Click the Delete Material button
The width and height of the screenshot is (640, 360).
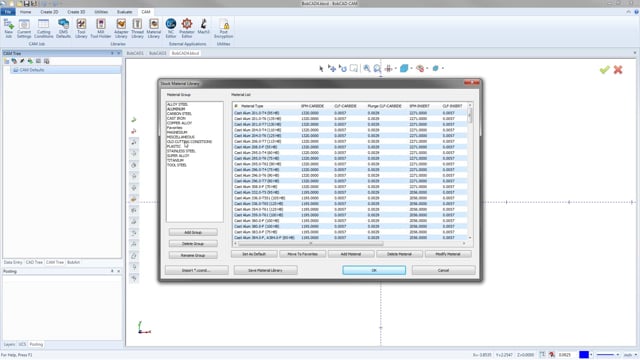pos(399,254)
